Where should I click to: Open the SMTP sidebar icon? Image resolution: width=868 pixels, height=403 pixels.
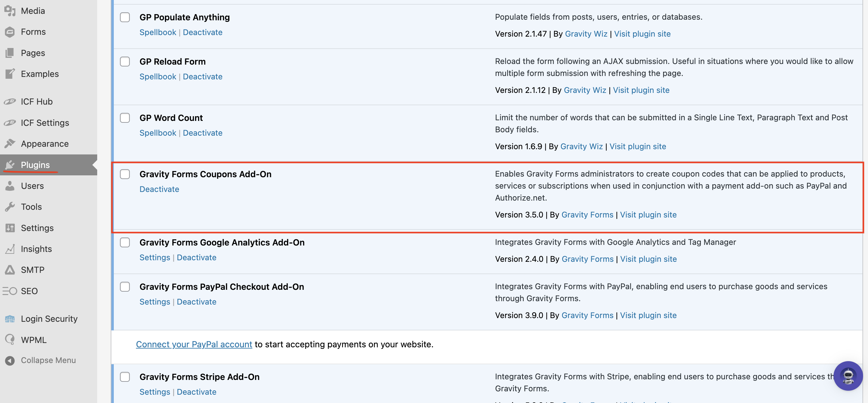tap(10, 270)
